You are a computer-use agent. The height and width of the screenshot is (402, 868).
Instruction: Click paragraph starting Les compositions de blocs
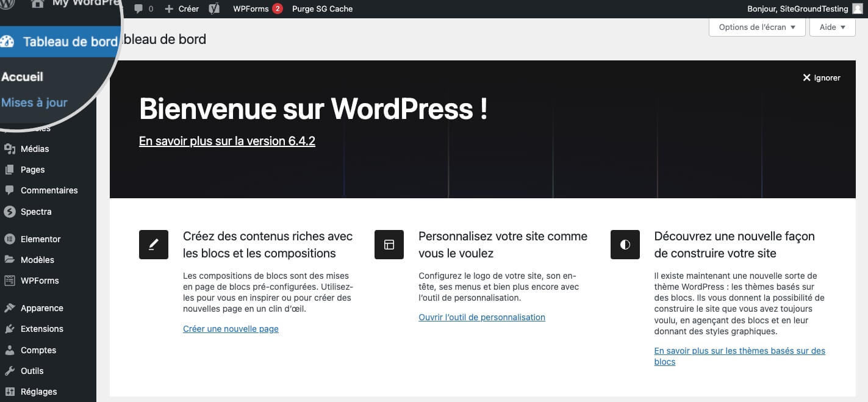click(x=268, y=292)
